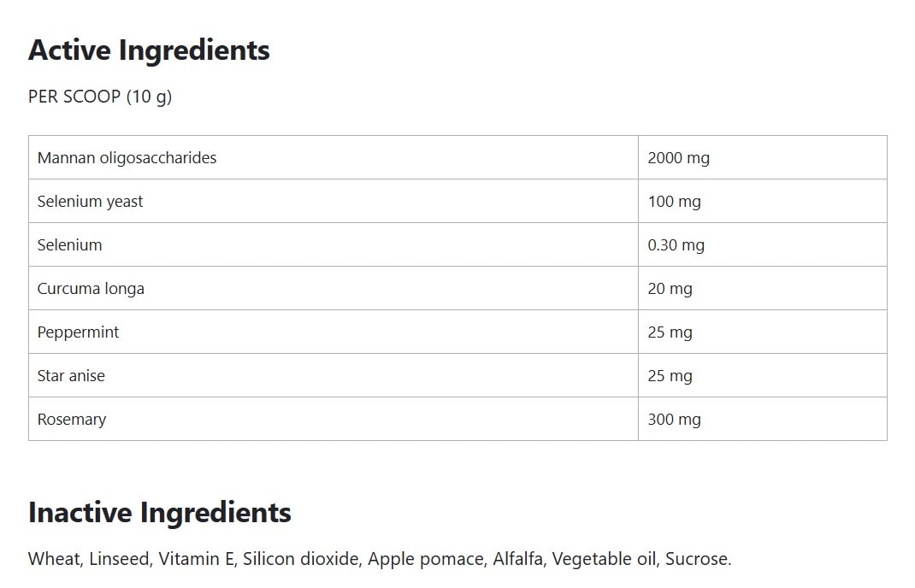Click the PER SCOOP (10 g) text
The image size is (915, 588).
100,97
